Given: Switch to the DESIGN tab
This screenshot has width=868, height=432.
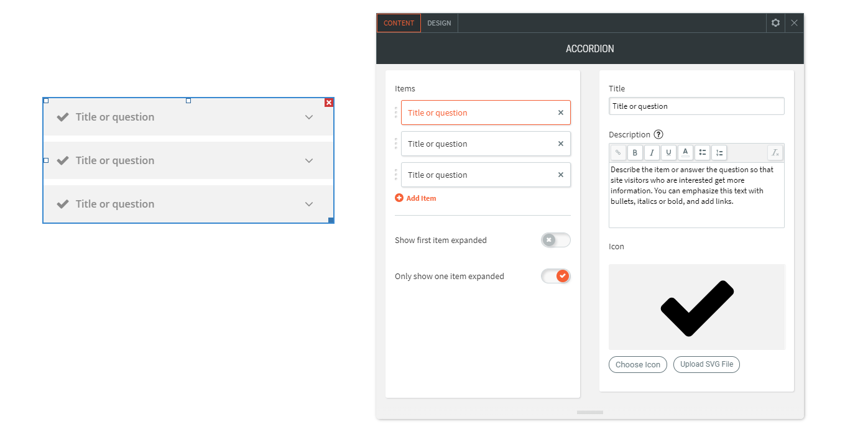Looking at the screenshot, I should pos(439,22).
